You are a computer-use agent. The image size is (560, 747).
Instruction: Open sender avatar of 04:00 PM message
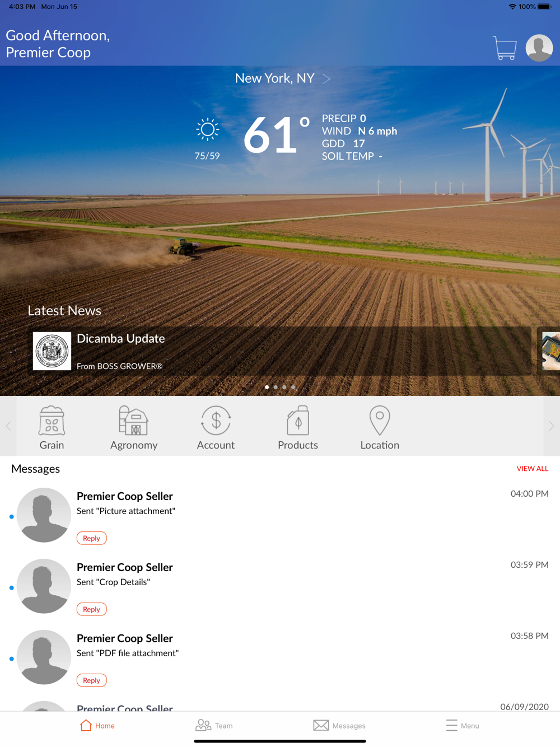pyautogui.click(x=44, y=515)
